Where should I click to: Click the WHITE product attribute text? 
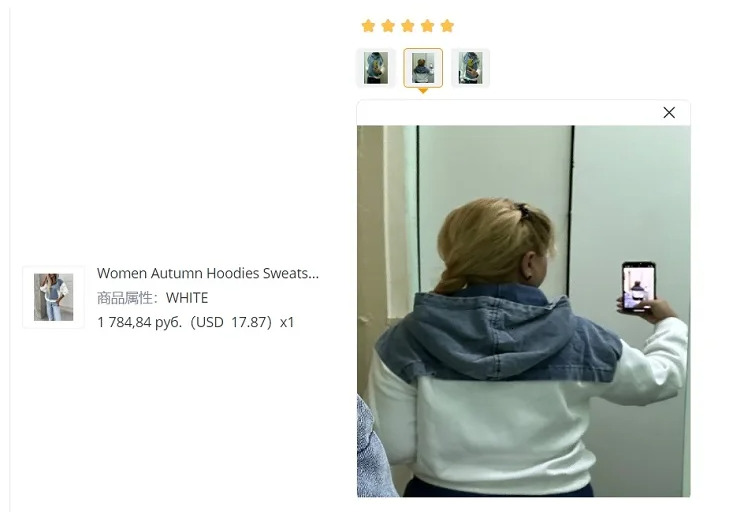[187, 298]
